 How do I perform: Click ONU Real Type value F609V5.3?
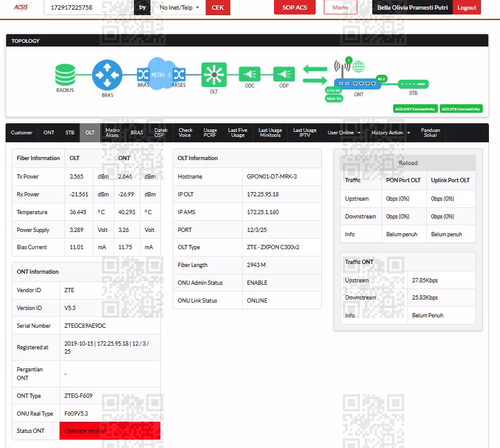pos(76,414)
